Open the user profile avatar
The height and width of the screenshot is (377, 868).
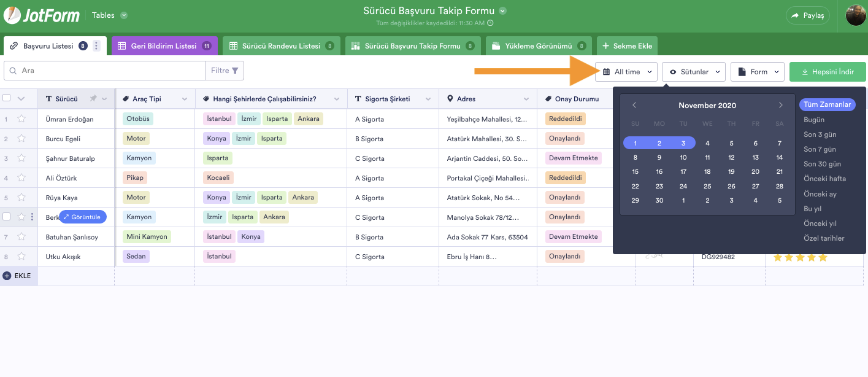click(x=855, y=15)
